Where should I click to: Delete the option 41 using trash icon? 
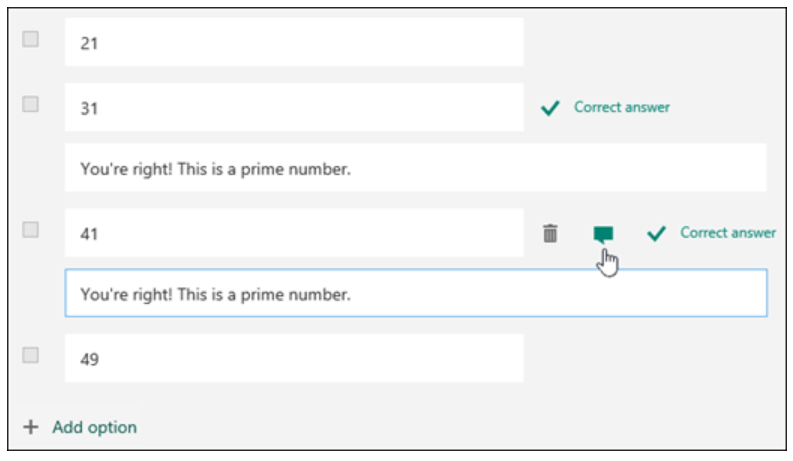550,234
